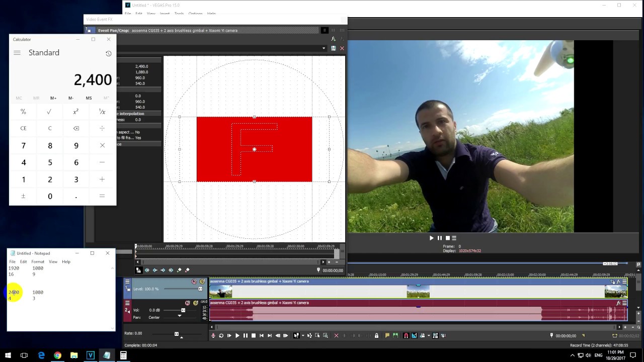The image size is (644, 362).
Task: Click Play From Start in the timeline transport
Action: 229,335
